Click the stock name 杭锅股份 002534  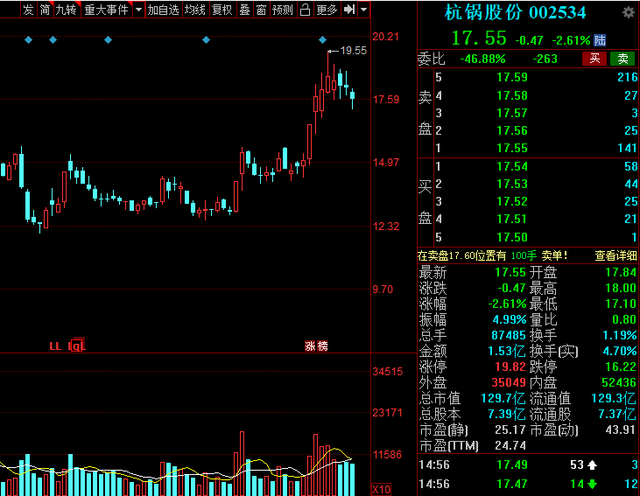tap(515, 13)
